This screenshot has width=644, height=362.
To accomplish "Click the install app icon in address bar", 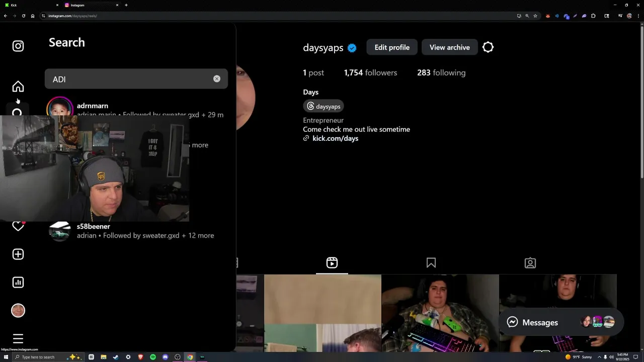I will [519, 16].
